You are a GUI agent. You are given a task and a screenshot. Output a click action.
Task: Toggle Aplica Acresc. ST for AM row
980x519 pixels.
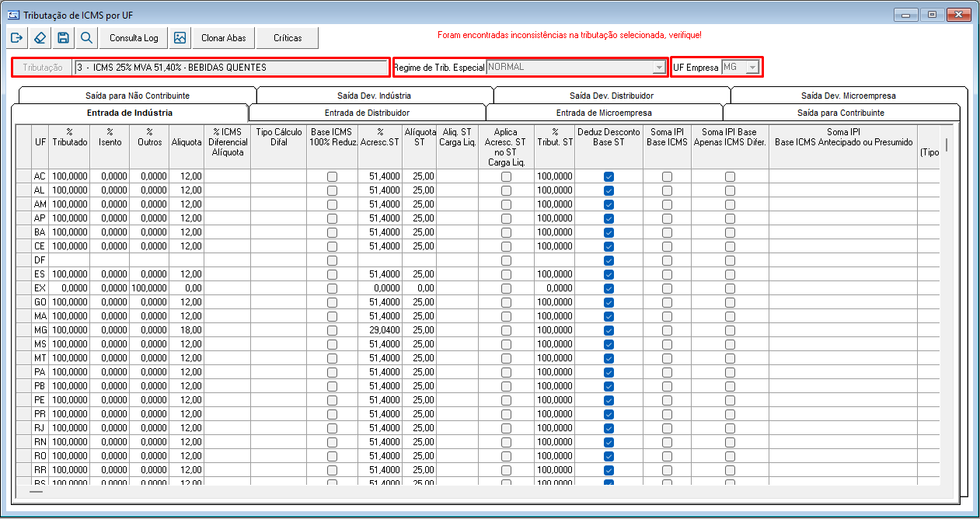(506, 204)
